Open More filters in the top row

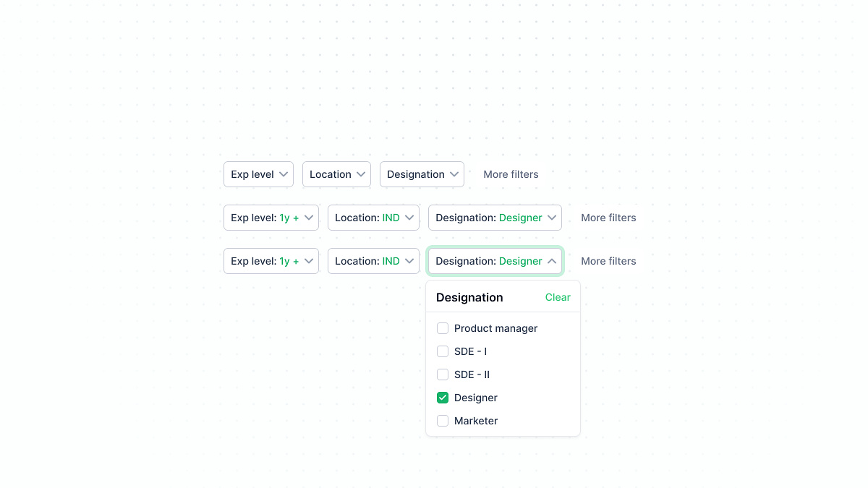[511, 174]
